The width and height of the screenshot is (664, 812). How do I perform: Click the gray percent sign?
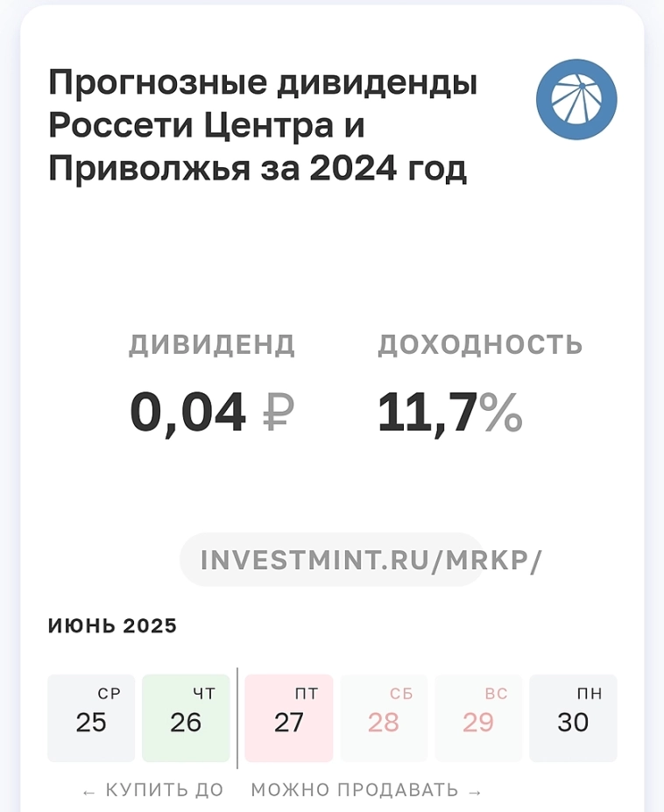pyautogui.click(x=501, y=413)
